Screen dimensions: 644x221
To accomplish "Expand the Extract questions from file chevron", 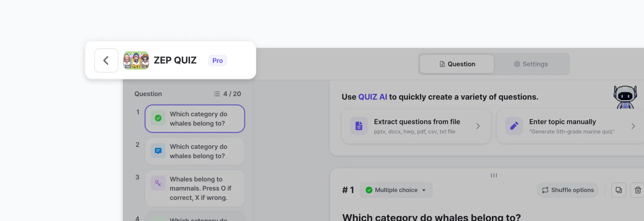I will 478,126.
